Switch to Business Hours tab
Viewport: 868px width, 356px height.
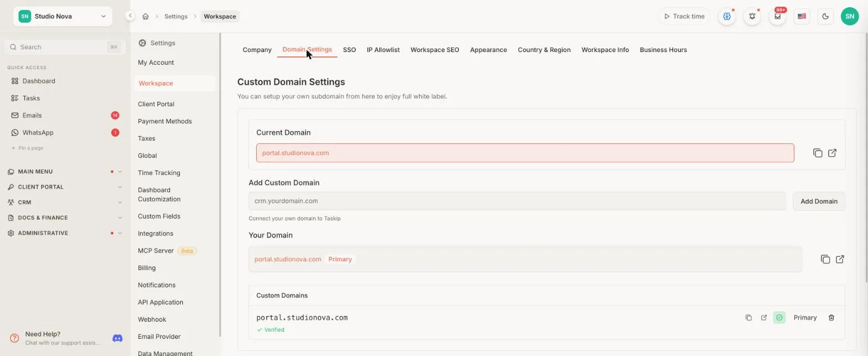coord(663,50)
